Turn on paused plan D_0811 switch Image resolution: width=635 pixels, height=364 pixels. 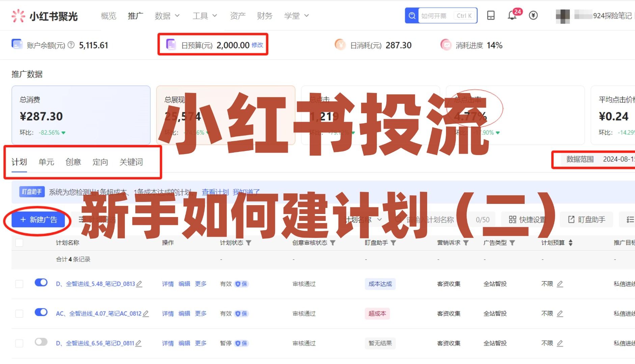pyautogui.click(x=41, y=342)
